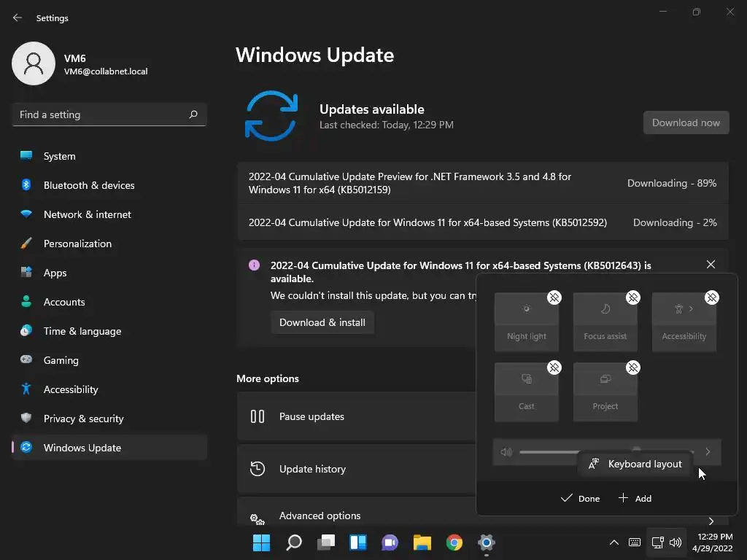Click the Download now button

pyautogui.click(x=686, y=122)
